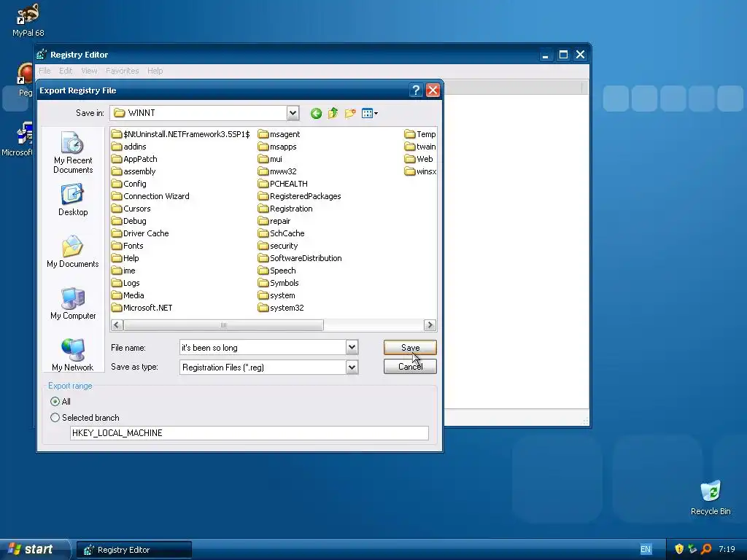Click the dialog Help question-mark button
747x560 pixels.
416,90
